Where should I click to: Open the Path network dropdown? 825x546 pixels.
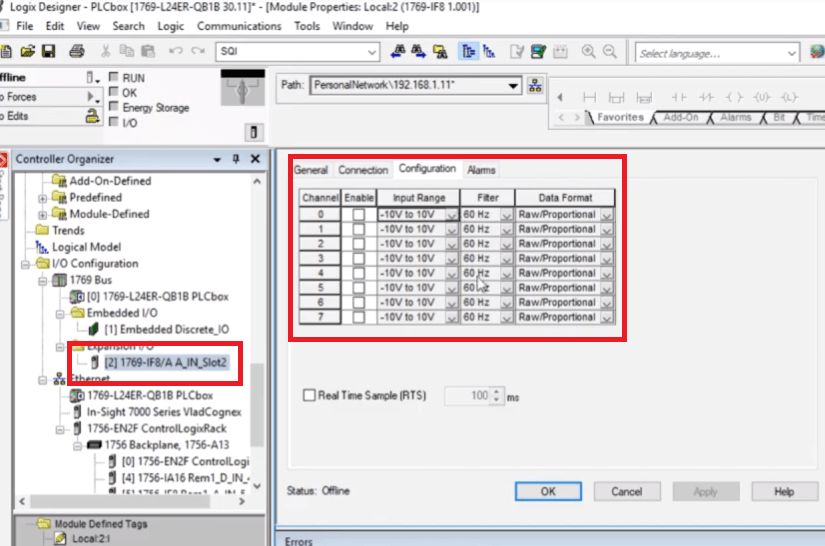(513, 86)
